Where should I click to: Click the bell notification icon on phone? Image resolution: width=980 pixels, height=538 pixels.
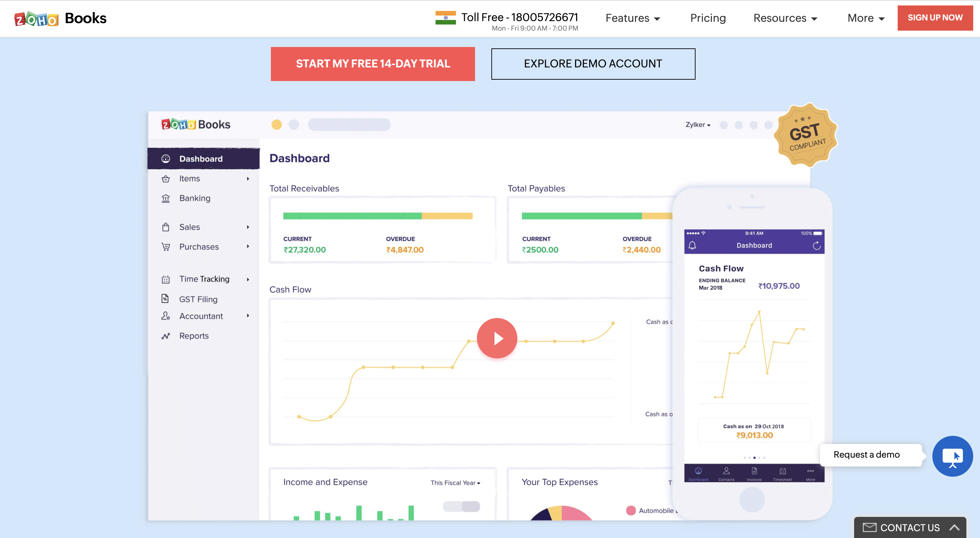(692, 245)
